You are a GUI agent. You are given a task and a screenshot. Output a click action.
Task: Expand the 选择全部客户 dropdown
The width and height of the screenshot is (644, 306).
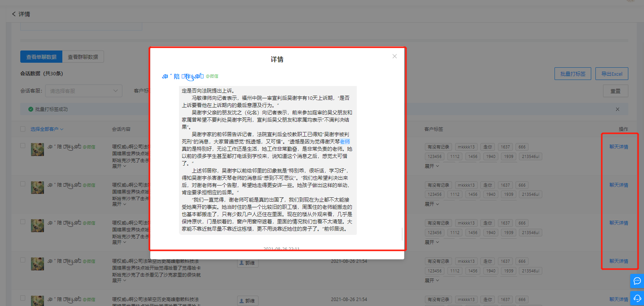(x=47, y=129)
